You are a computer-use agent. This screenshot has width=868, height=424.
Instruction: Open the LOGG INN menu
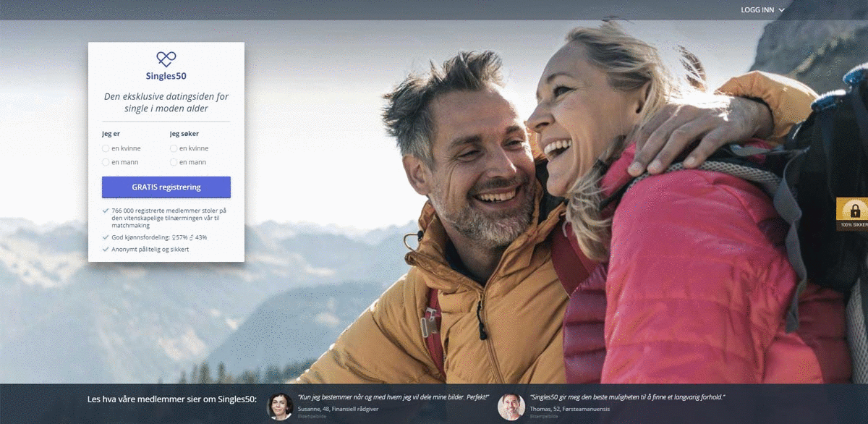[757, 10]
